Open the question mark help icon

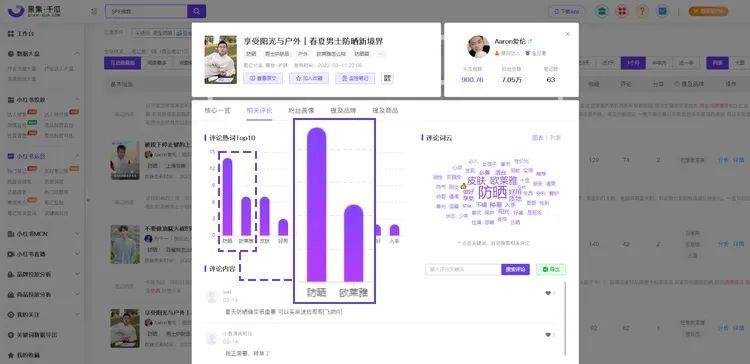(642, 11)
